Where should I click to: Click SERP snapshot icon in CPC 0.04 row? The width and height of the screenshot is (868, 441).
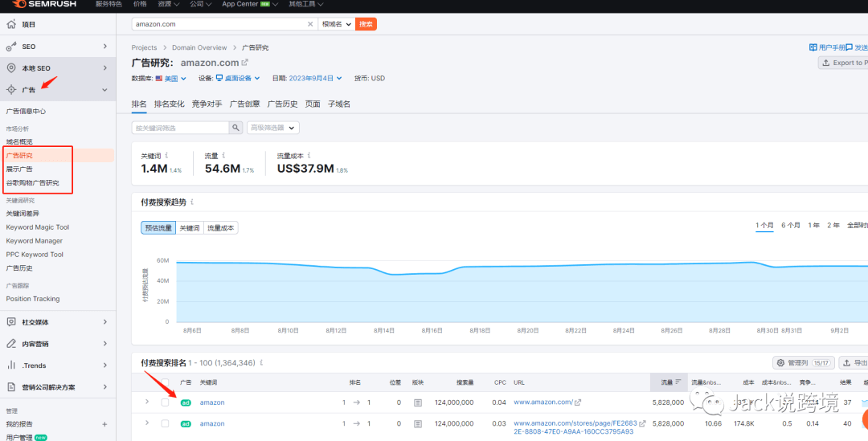[x=418, y=402]
